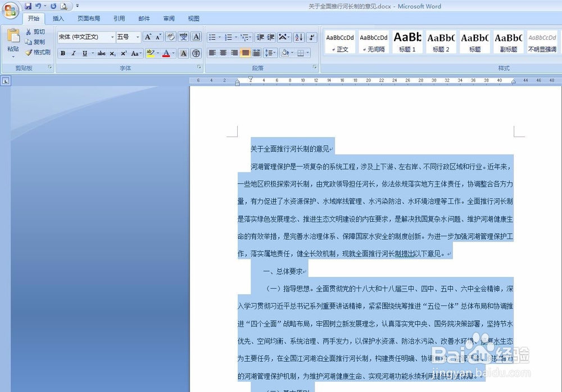The height and width of the screenshot is (392, 562).
Task: Toggle strikethrough formatting
Action: [x=101, y=53]
